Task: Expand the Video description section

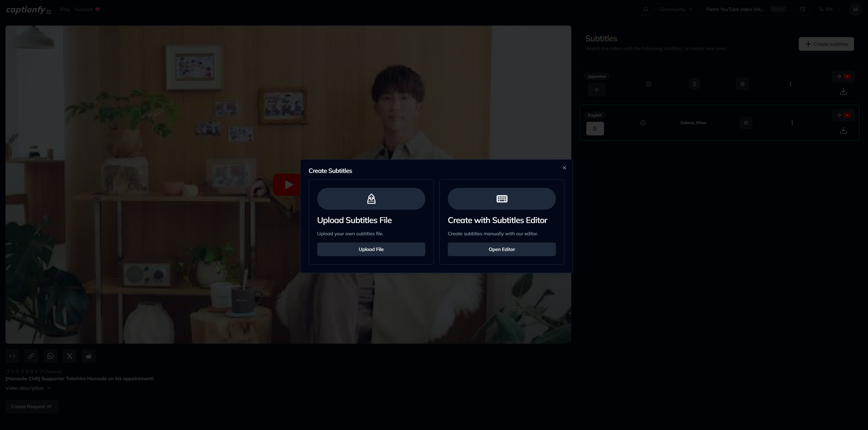Action: 28,388
